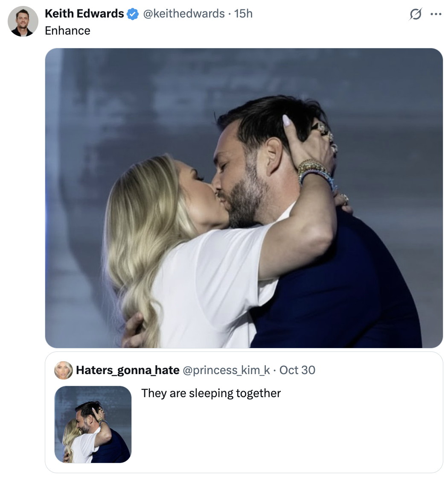Open the more options ellipsis menu
The width and height of the screenshot is (448, 480).
click(x=435, y=14)
